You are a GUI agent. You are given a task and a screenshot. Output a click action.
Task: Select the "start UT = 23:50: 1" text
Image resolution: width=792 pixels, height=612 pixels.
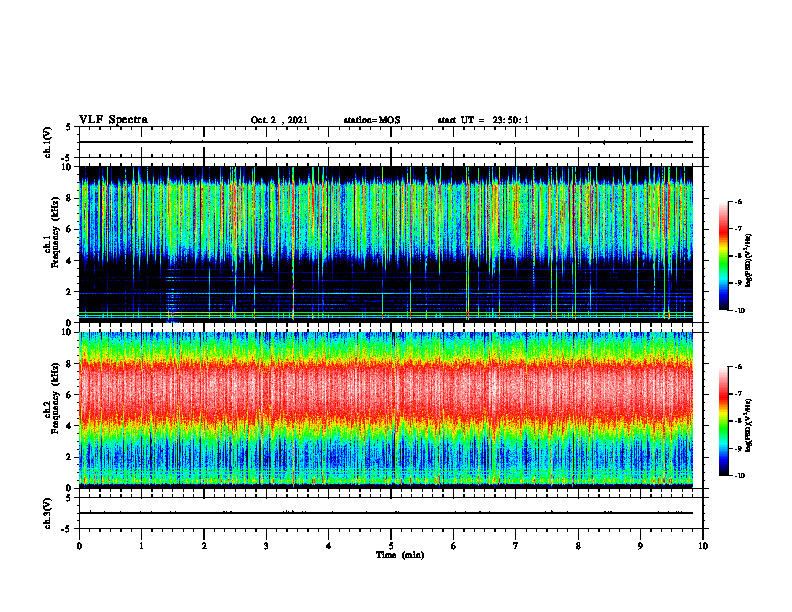(x=483, y=120)
